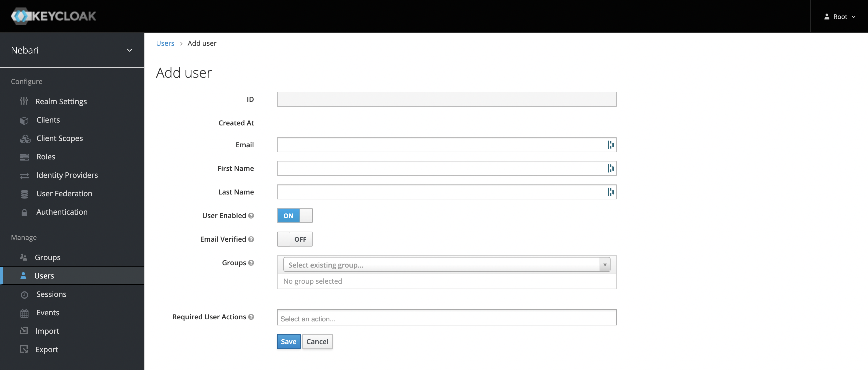The image size is (868, 370).
Task: Navigate to Sessions section in sidebar
Action: pos(52,294)
